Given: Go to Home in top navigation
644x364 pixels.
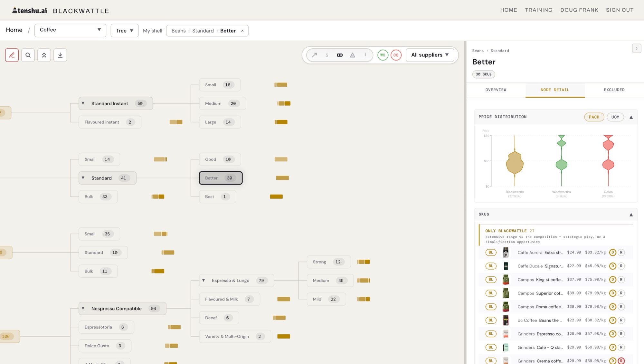Looking at the screenshot, I should click(x=508, y=10).
